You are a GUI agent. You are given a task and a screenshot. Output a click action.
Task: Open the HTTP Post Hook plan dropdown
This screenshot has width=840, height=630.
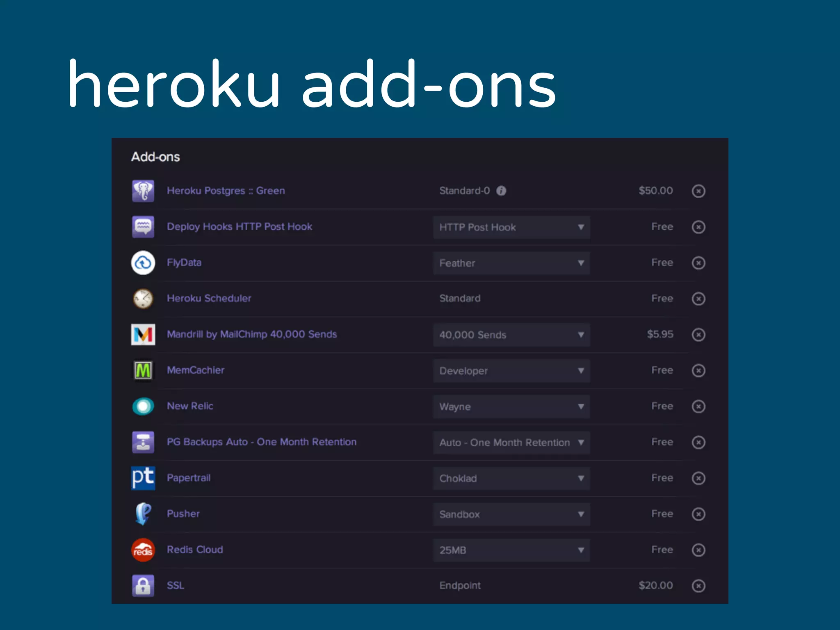511,227
